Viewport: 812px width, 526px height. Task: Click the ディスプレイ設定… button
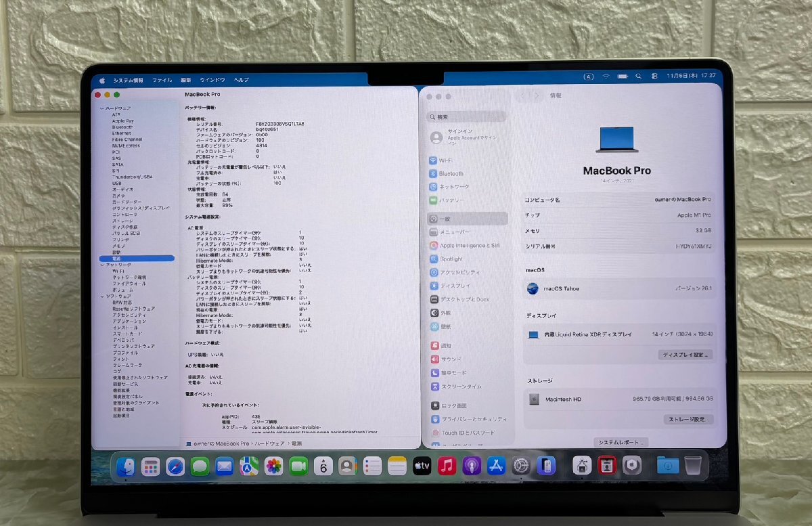[685, 355]
